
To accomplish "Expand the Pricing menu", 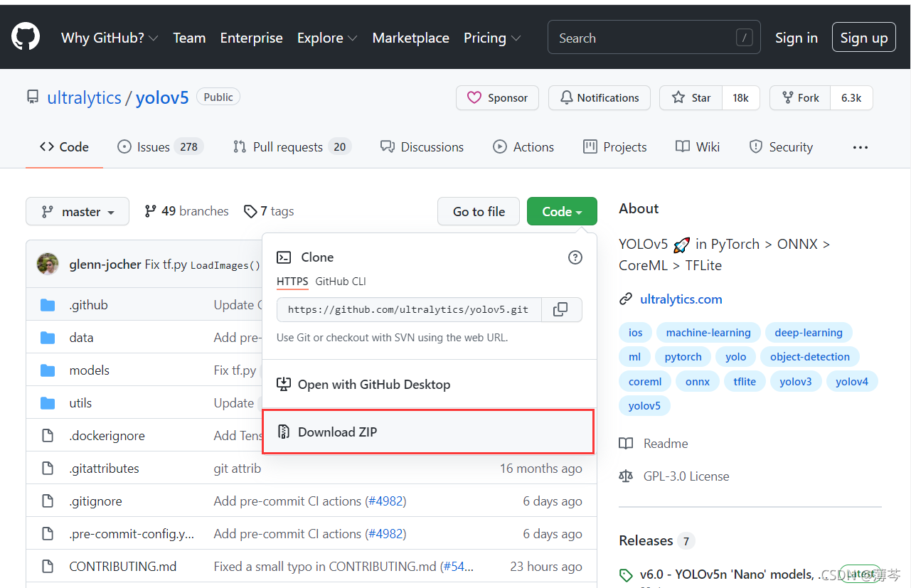I will coord(492,38).
